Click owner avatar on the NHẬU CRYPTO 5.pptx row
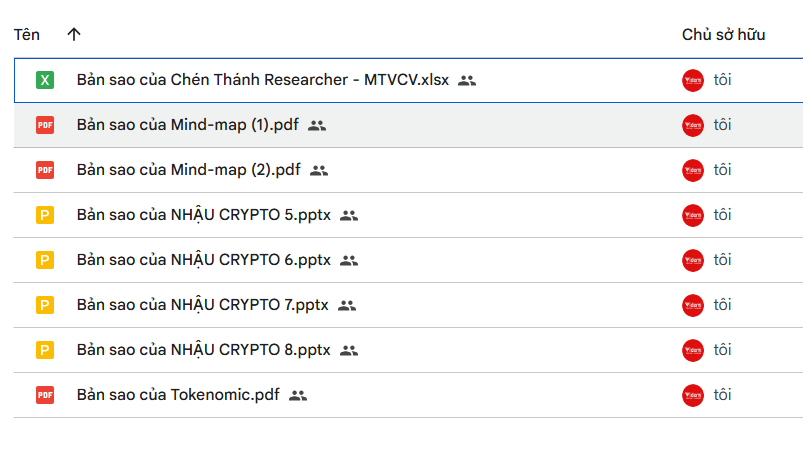This screenshot has width=803, height=465. point(693,216)
